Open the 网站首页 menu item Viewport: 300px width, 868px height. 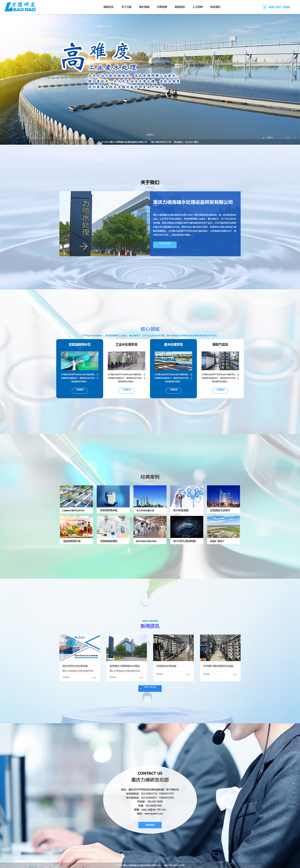pyautogui.click(x=108, y=7)
